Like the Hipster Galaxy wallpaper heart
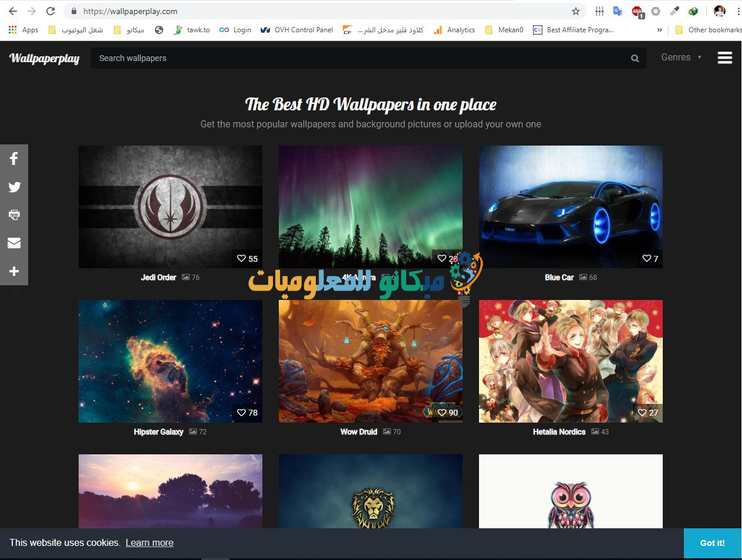The width and height of the screenshot is (742, 560). tap(241, 413)
